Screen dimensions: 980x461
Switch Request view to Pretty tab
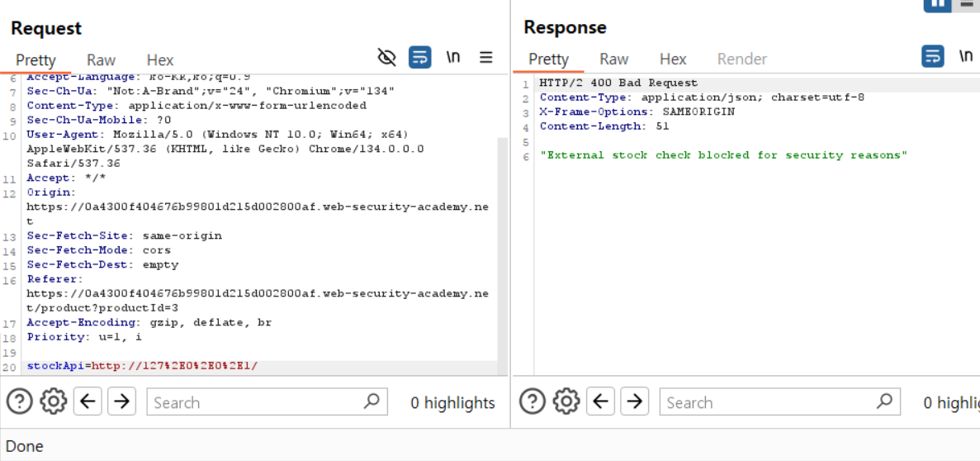click(36, 60)
